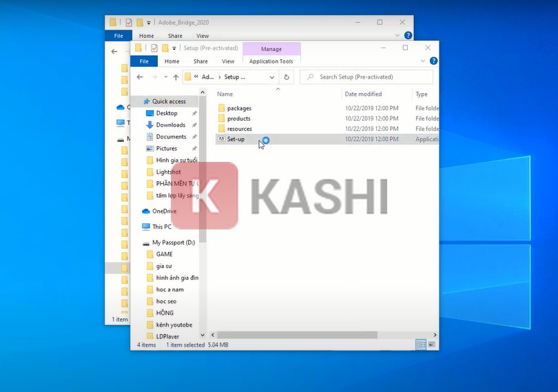Open the LDPlayer folder
Viewport: 558px width, 392px height.
(x=167, y=336)
